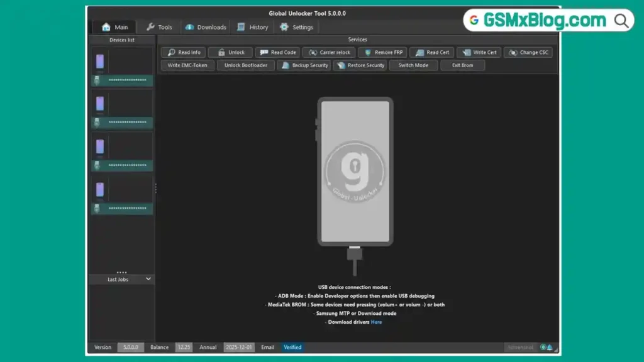Click the Annual date 2025-12-01
The width and height of the screenshot is (644, 362).
point(238,347)
